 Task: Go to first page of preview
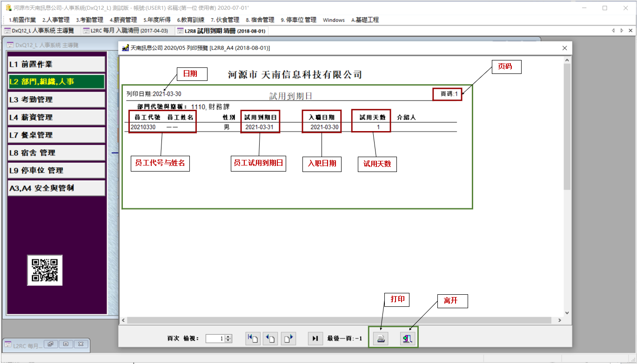[x=253, y=339]
